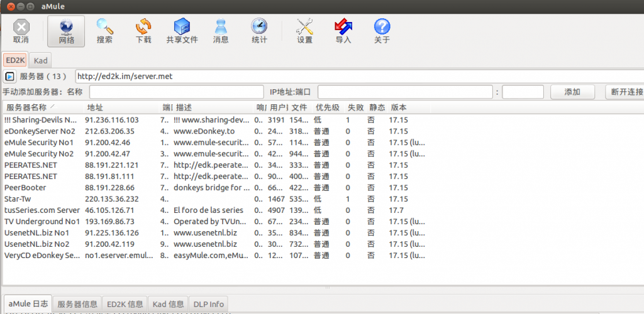Open the DLP Info tab
Viewport: 644px width, 314px height.
209,304
